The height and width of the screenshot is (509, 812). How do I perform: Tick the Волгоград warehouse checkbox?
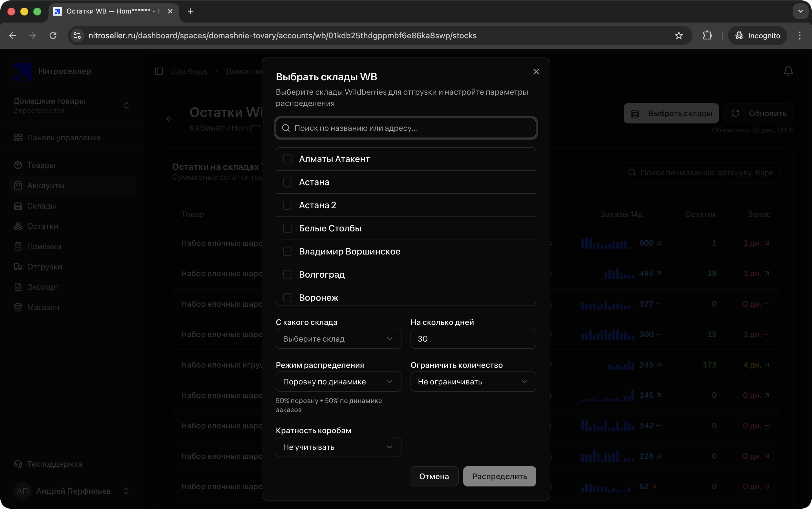click(287, 274)
